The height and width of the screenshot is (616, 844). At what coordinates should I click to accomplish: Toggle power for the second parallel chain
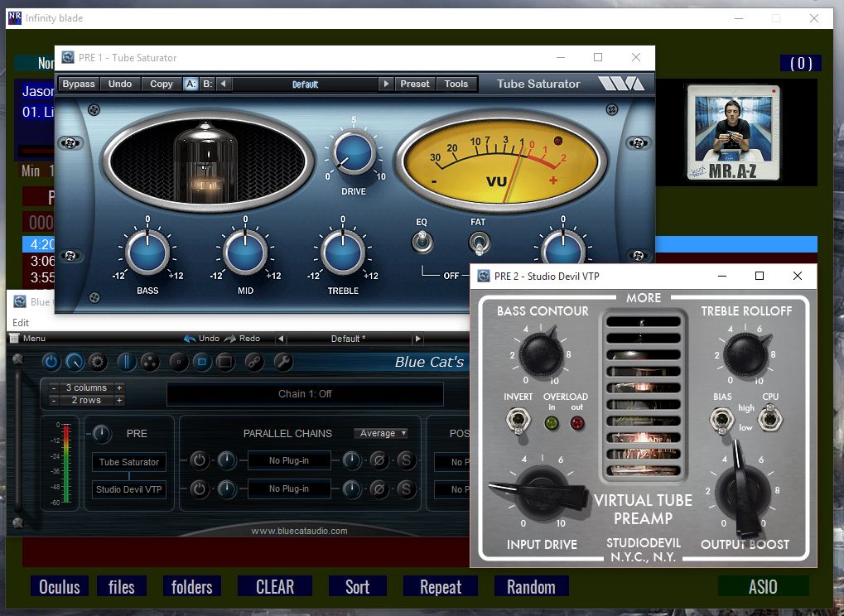pyautogui.click(x=199, y=489)
